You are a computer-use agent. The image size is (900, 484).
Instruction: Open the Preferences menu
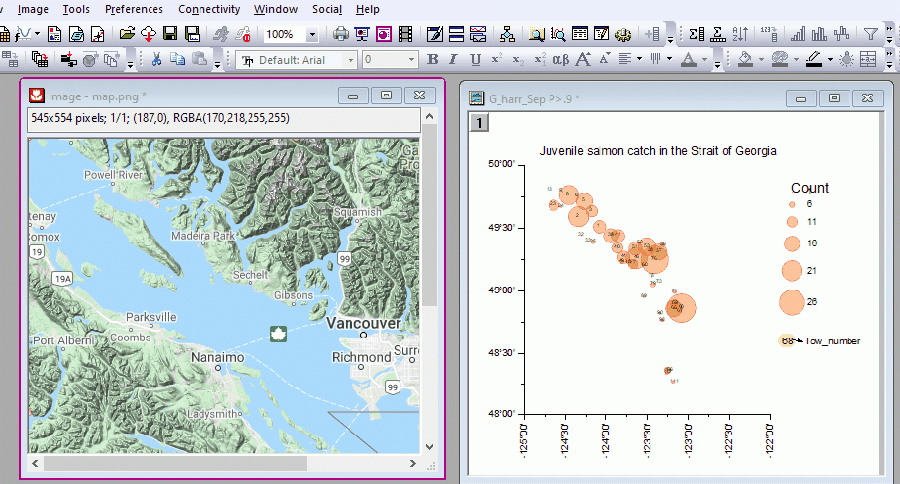pyautogui.click(x=133, y=9)
